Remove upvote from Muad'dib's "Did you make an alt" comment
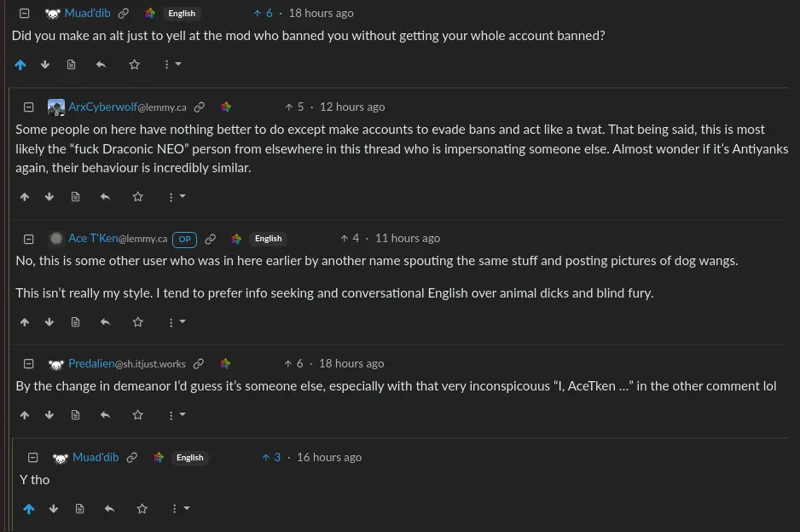The height and width of the screenshot is (532, 800). pyautogui.click(x=20, y=65)
